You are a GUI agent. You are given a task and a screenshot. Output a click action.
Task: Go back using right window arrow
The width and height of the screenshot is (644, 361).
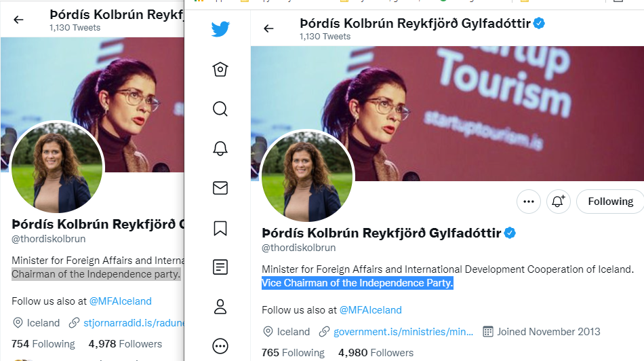click(268, 28)
